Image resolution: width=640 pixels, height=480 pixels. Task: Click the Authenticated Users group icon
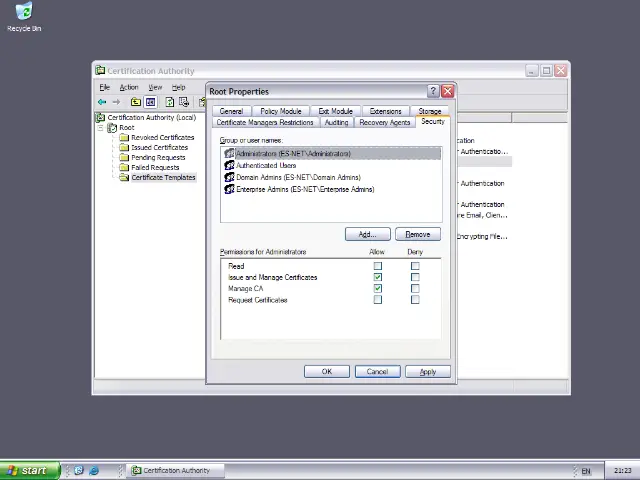coord(229,165)
